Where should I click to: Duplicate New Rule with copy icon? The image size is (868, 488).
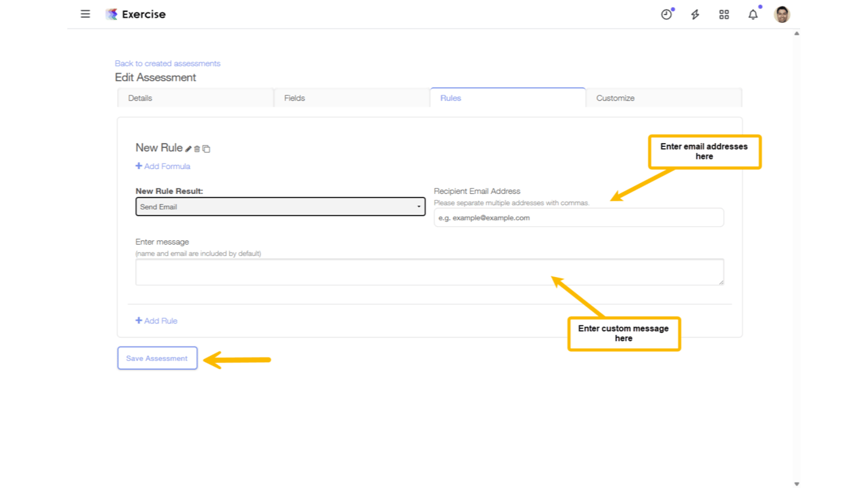(x=206, y=148)
